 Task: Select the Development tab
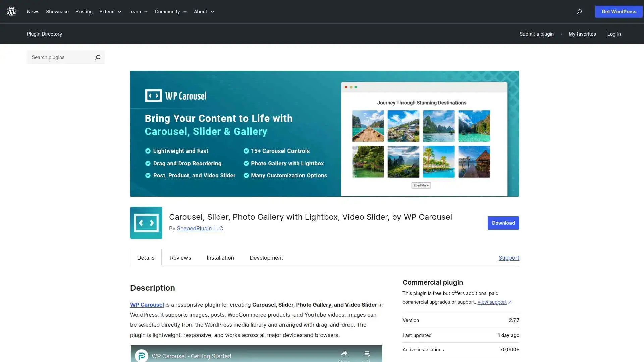pyautogui.click(x=266, y=258)
